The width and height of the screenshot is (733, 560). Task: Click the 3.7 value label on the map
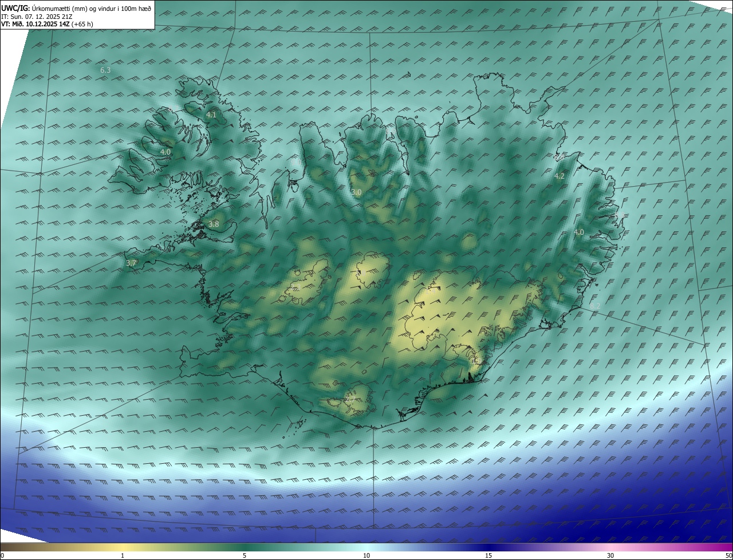pyautogui.click(x=131, y=263)
